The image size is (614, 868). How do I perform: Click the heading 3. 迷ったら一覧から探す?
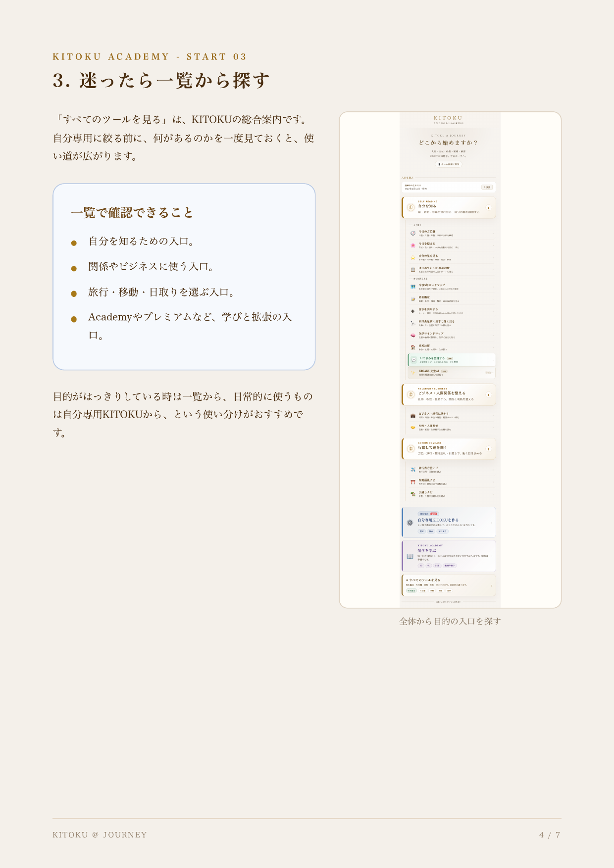point(161,80)
